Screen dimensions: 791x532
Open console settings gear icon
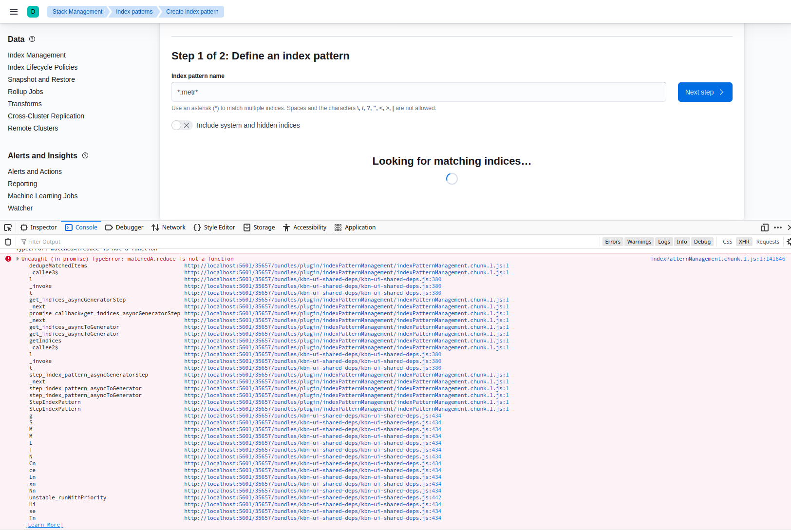tap(789, 242)
